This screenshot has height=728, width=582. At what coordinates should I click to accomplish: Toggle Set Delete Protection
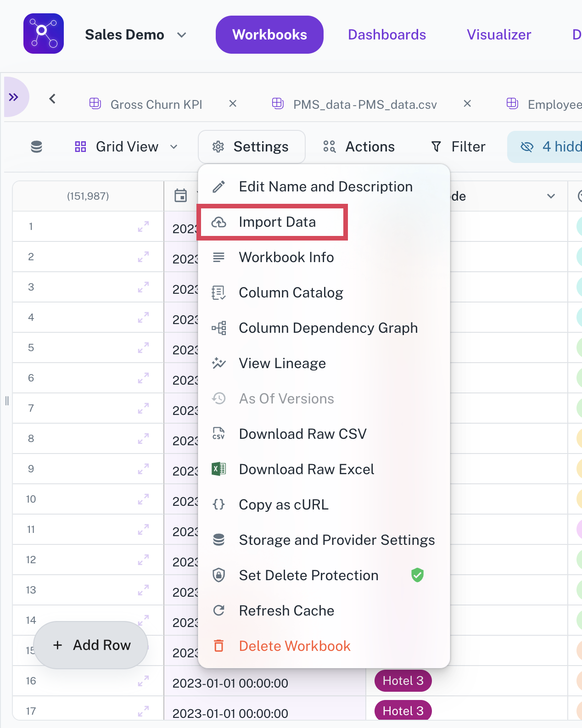(x=324, y=576)
